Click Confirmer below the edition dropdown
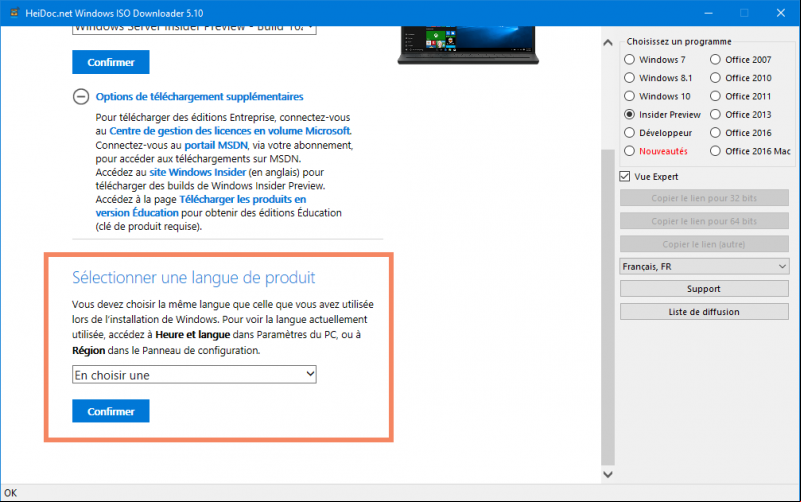This screenshot has height=502, width=801. pos(111,62)
